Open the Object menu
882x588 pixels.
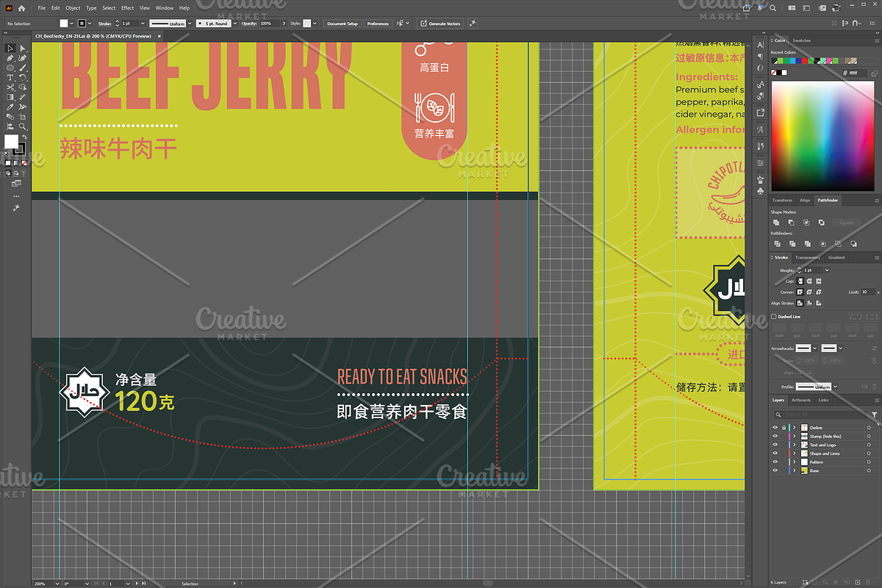coord(73,8)
